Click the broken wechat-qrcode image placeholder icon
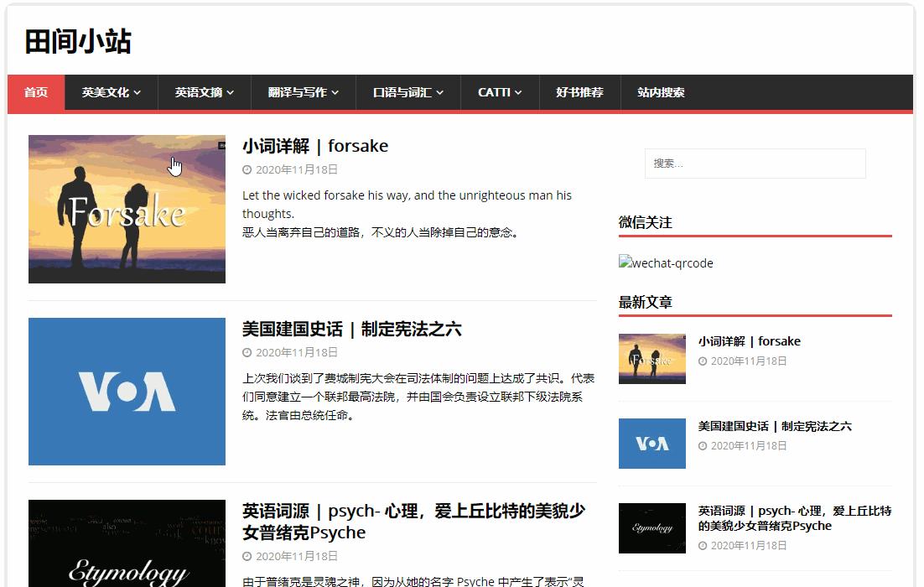924x587 pixels. pos(624,262)
